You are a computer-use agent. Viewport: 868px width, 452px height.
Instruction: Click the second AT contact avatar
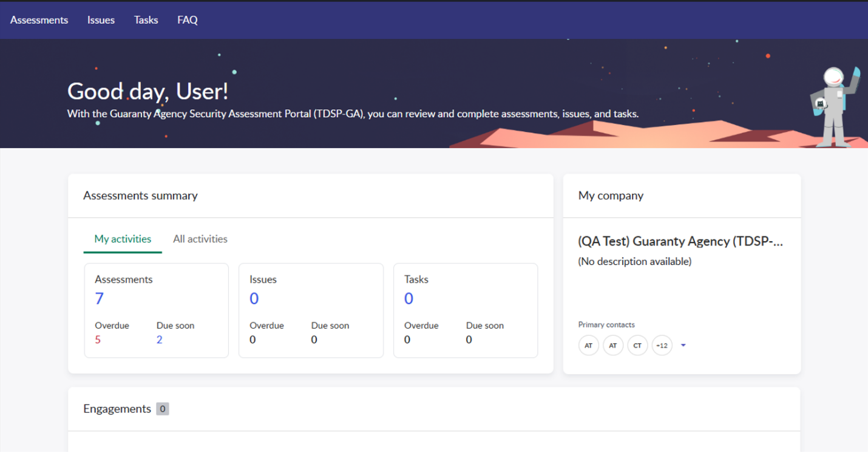tap(613, 346)
